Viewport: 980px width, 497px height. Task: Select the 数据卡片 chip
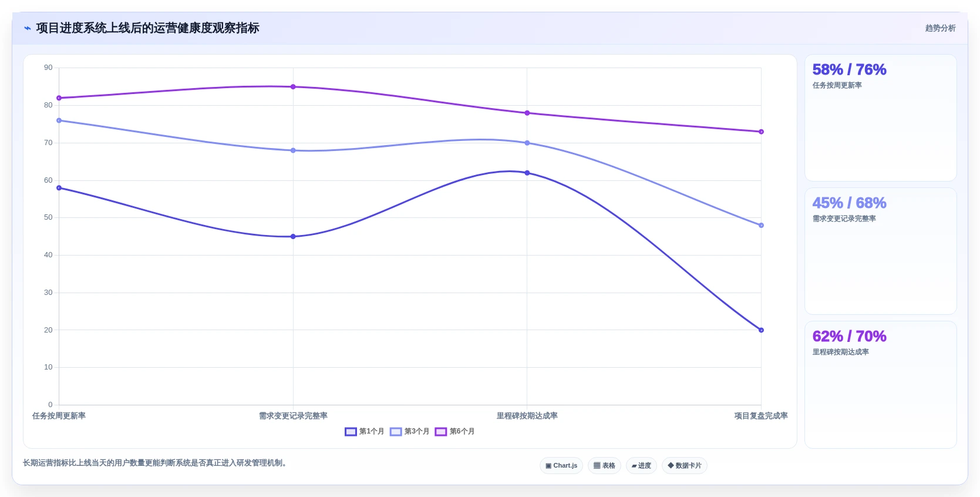coord(685,465)
